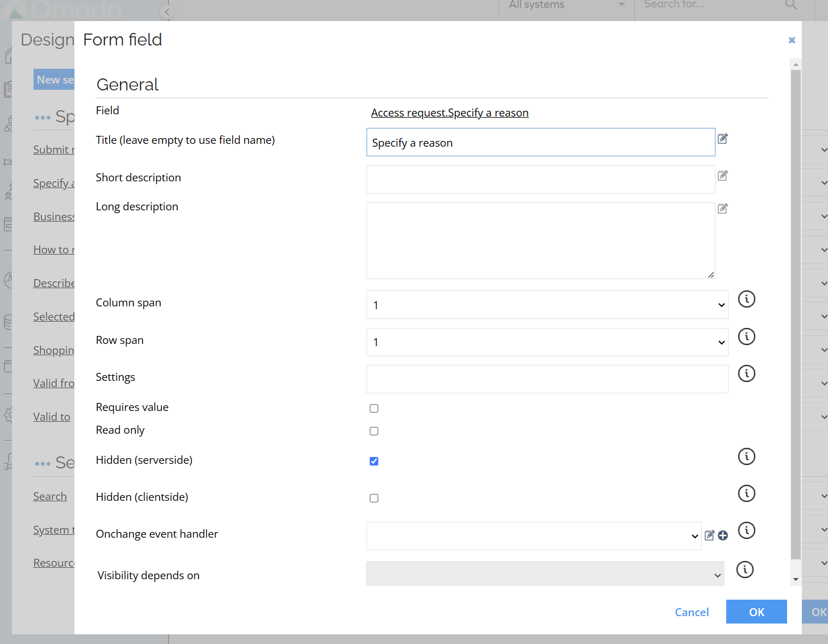Click the search magnifier icon
This screenshot has width=828, height=644.
pyautogui.click(x=791, y=5)
